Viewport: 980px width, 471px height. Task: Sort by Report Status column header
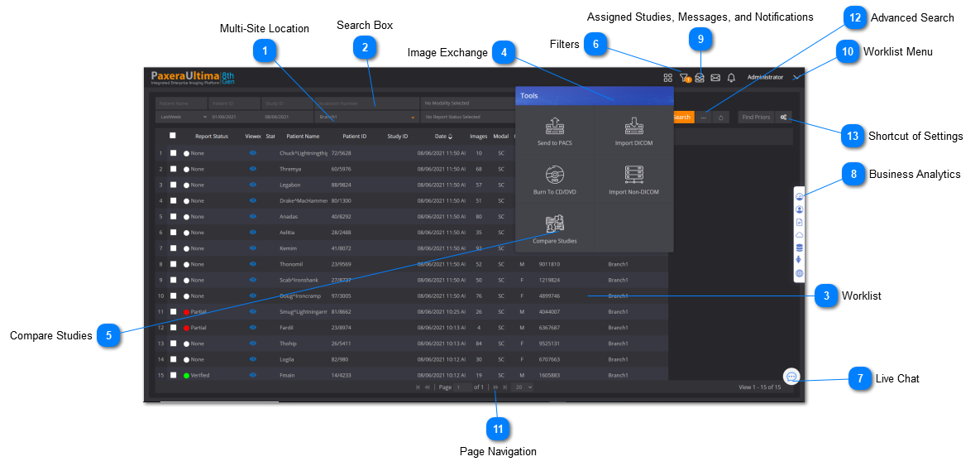[x=211, y=136]
